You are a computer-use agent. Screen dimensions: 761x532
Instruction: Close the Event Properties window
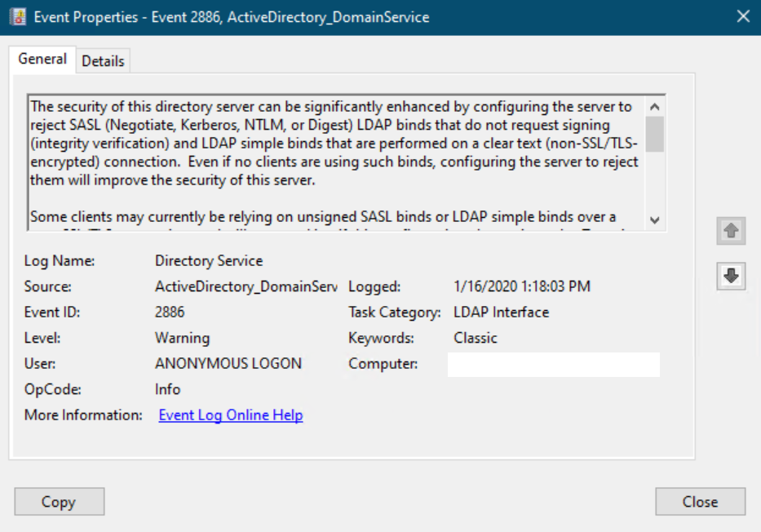click(x=743, y=17)
